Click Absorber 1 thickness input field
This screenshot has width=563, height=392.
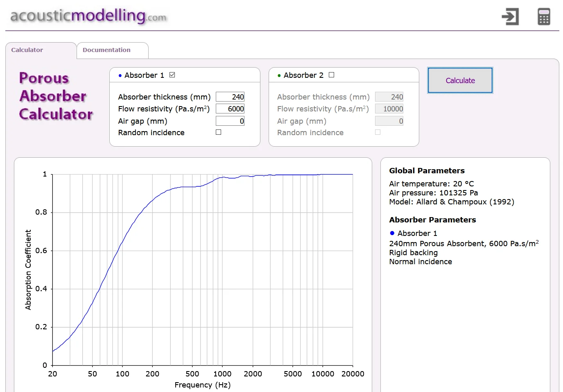coord(230,97)
